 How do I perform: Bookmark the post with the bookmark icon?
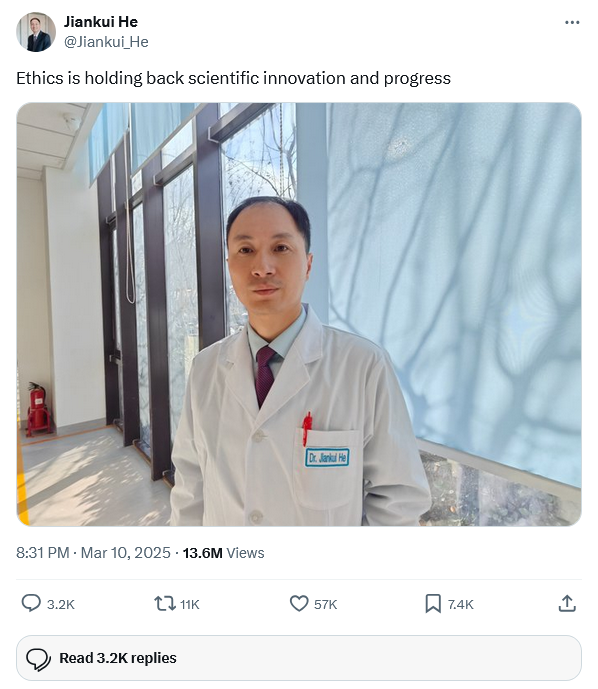click(x=433, y=604)
